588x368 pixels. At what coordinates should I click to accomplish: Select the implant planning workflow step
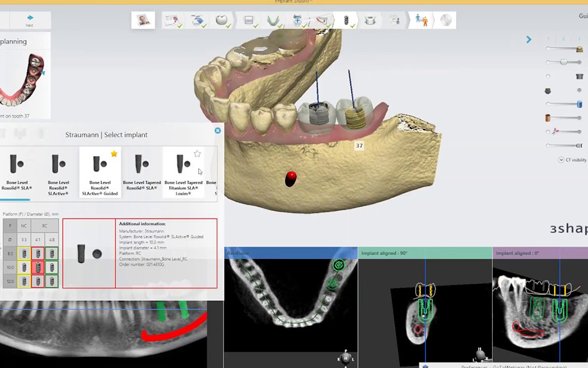[346, 20]
